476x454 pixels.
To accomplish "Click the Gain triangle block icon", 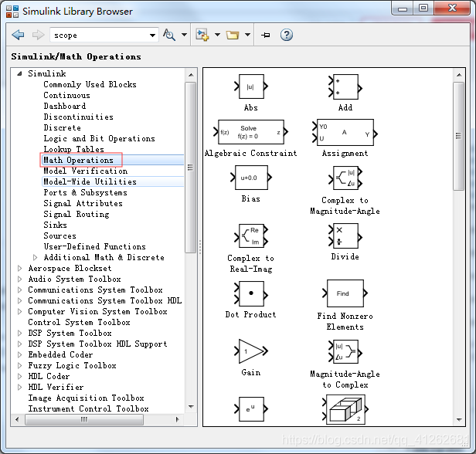I will click(x=251, y=351).
